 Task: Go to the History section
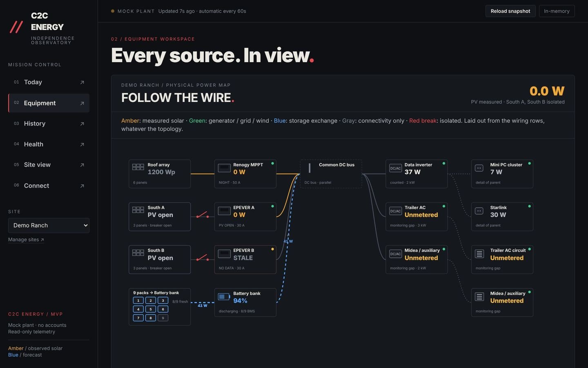tap(49, 123)
